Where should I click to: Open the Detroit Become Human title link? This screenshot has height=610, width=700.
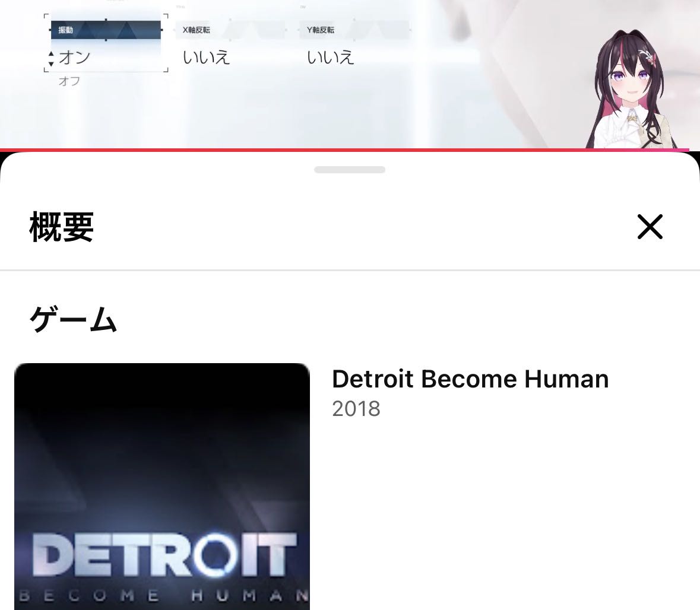point(470,379)
